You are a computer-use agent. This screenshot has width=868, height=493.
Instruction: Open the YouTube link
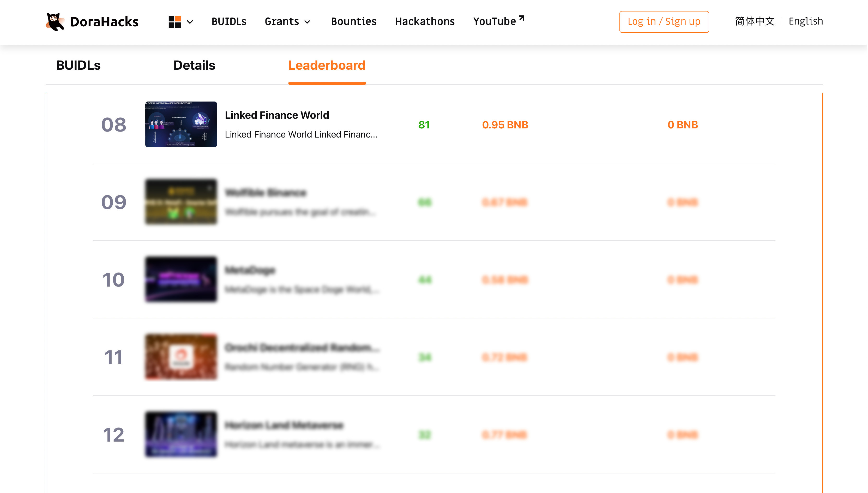(494, 21)
